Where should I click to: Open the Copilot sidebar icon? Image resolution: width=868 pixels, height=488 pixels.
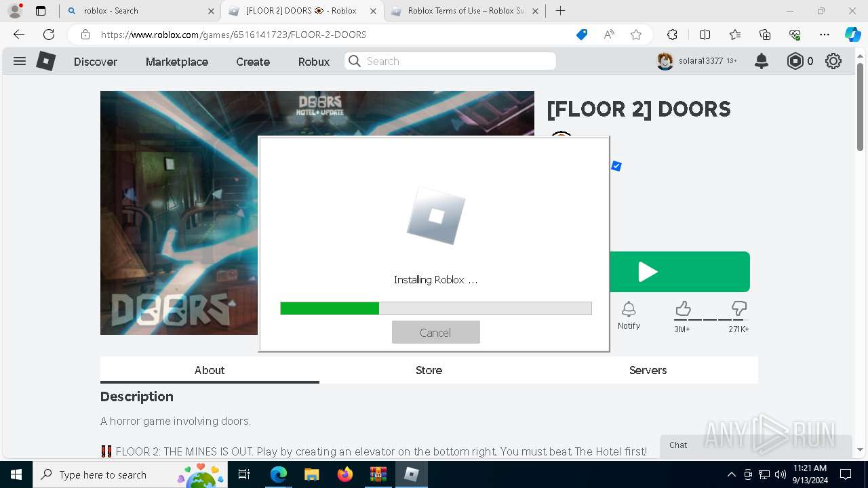coord(852,35)
